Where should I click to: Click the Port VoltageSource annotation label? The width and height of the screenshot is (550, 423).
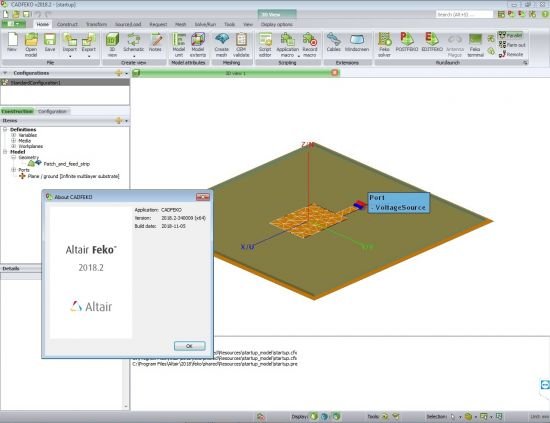pos(398,203)
